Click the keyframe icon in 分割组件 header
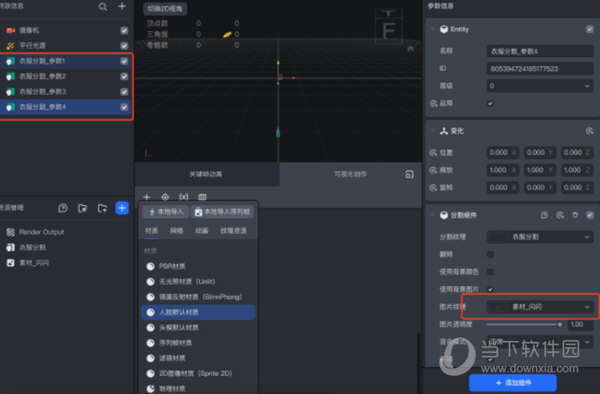The image size is (600, 394). coord(560,215)
